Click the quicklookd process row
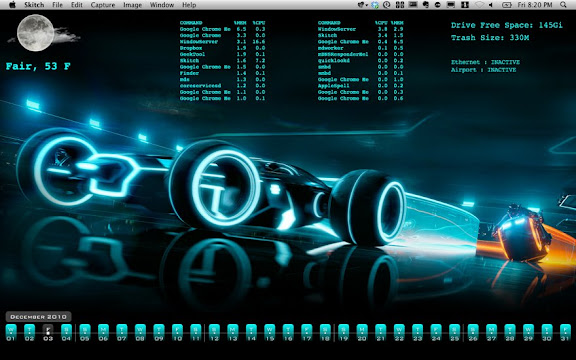Screen dimensions: 576x360 [360, 61]
